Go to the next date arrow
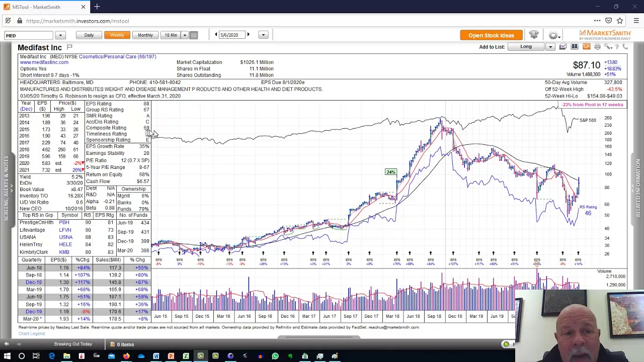 click(x=248, y=35)
